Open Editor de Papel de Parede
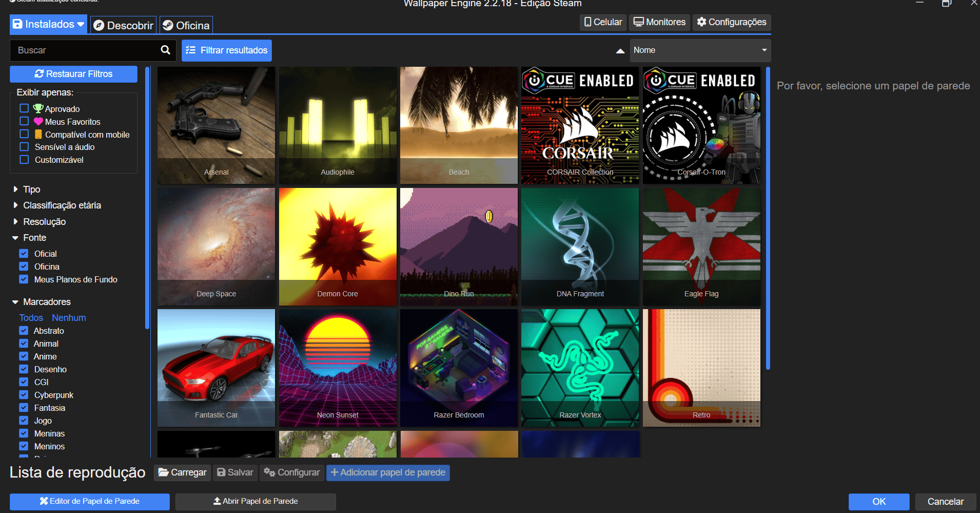This screenshot has width=980, height=513. (x=89, y=501)
